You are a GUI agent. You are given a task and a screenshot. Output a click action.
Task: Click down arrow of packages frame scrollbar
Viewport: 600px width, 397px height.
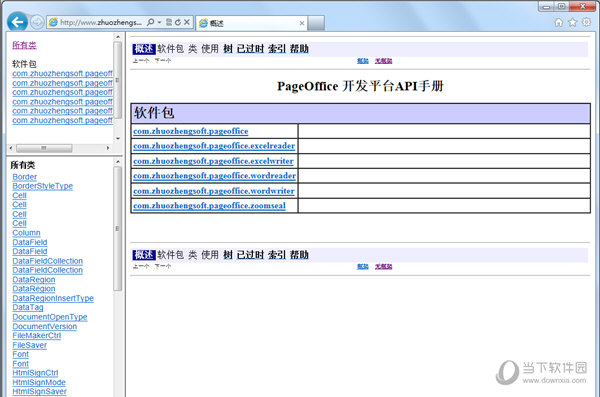[118, 138]
